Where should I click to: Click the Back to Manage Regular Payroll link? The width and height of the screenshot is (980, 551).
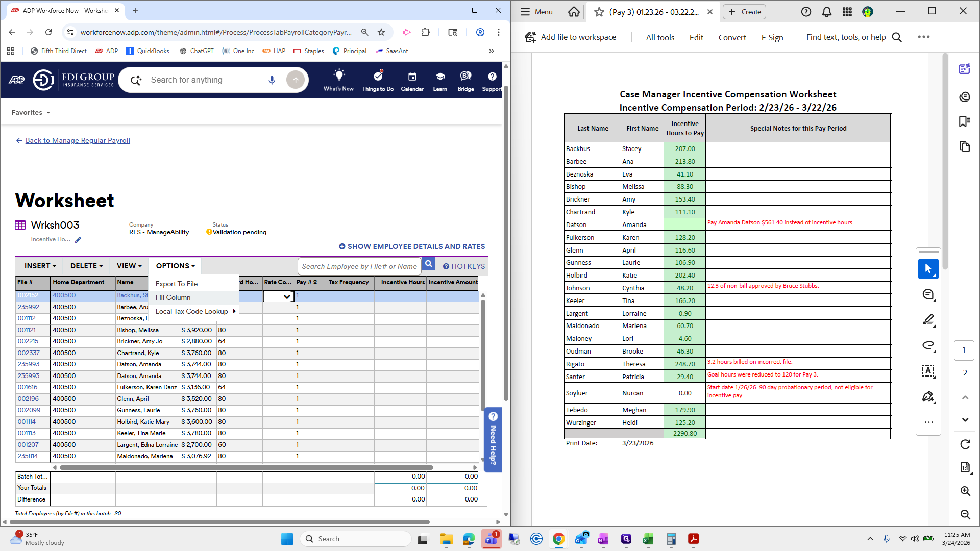tap(78, 140)
